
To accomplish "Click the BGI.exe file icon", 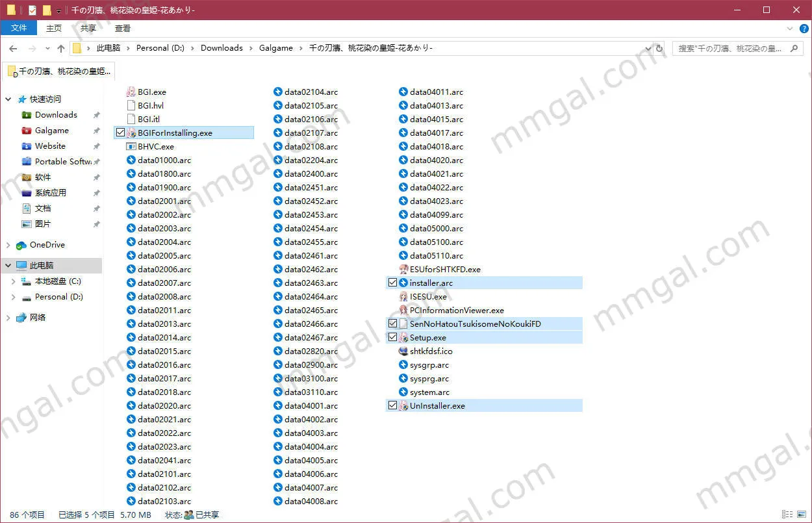I will [131, 92].
